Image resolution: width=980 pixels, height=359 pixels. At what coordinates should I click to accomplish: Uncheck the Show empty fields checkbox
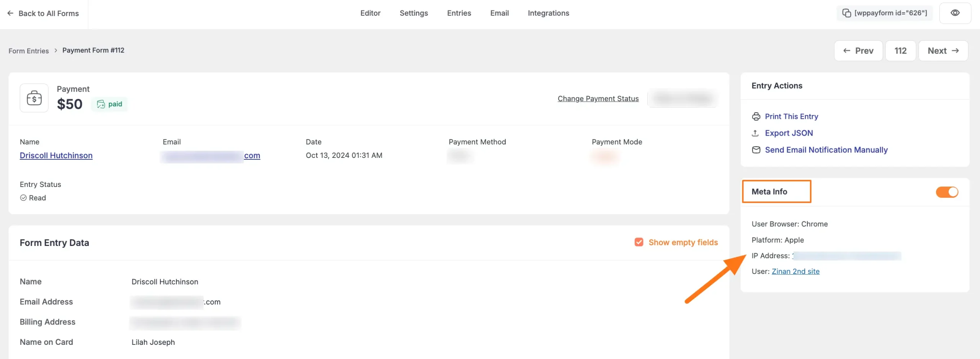point(638,242)
